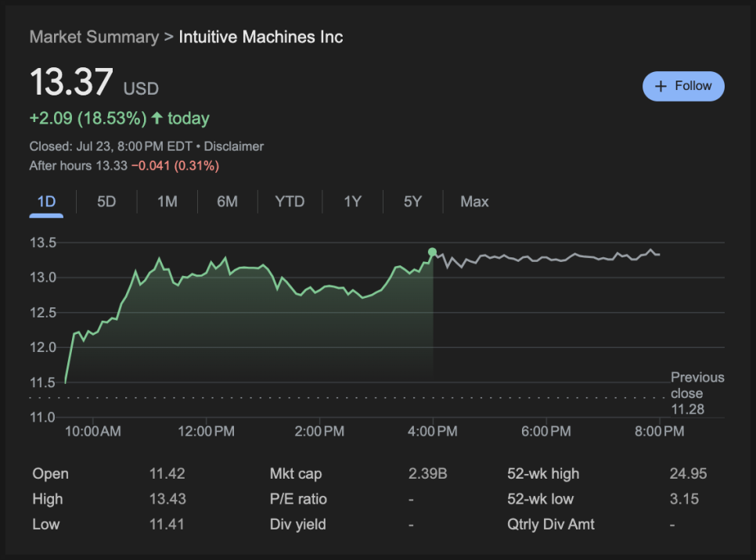Switch to the Max time range tab
This screenshot has height=560, width=756.
tap(474, 202)
